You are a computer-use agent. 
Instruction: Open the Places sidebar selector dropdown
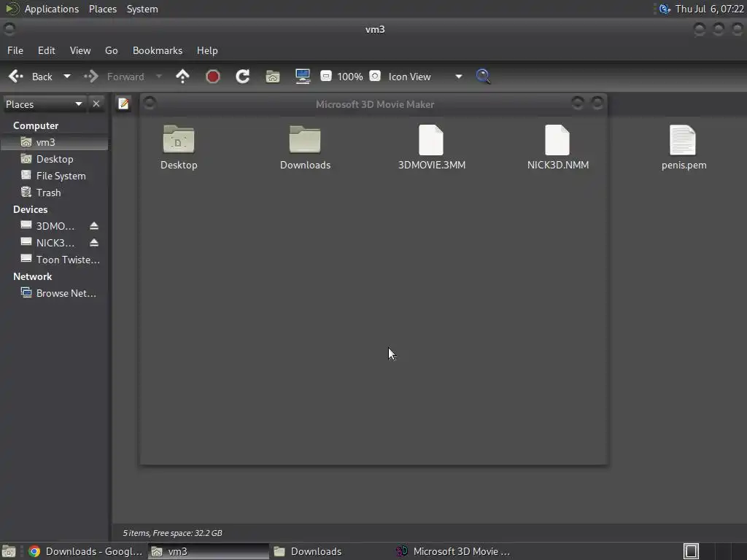pyautogui.click(x=44, y=104)
